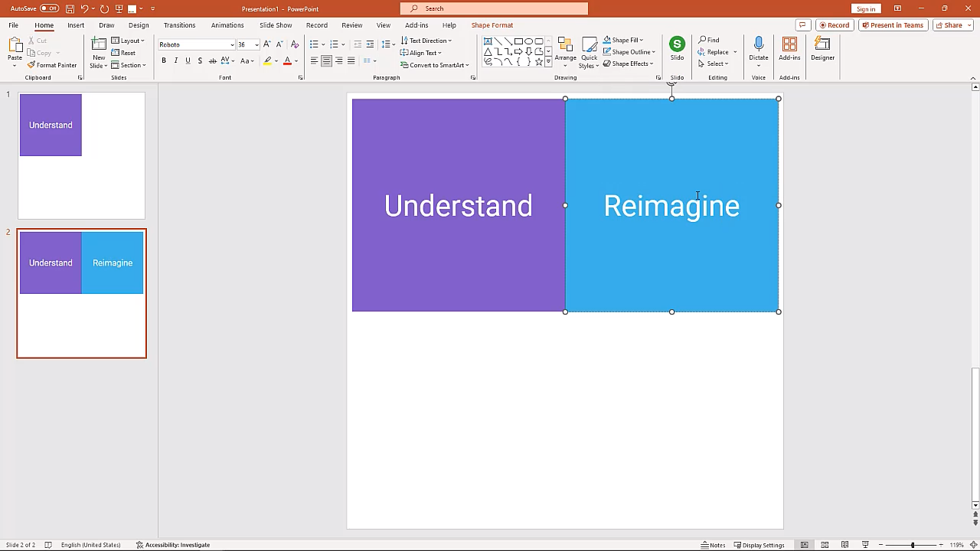Align text left
Image resolution: width=980 pixels, height=551 pixels.
(314, 60)
